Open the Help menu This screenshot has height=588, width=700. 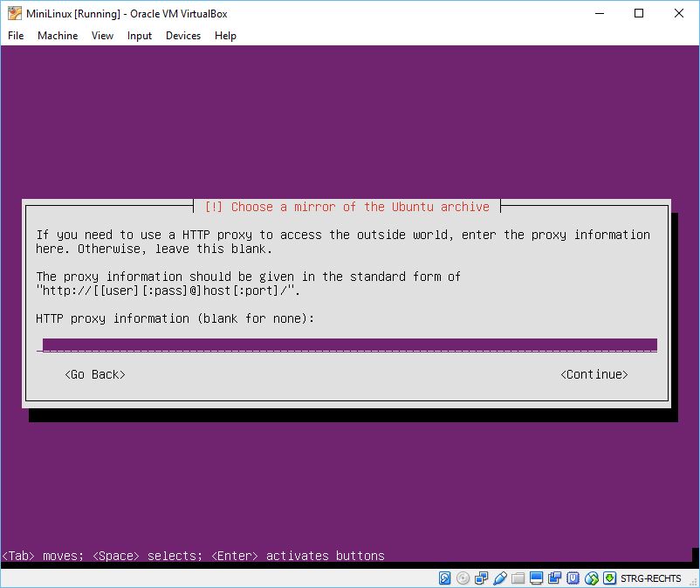225,36
